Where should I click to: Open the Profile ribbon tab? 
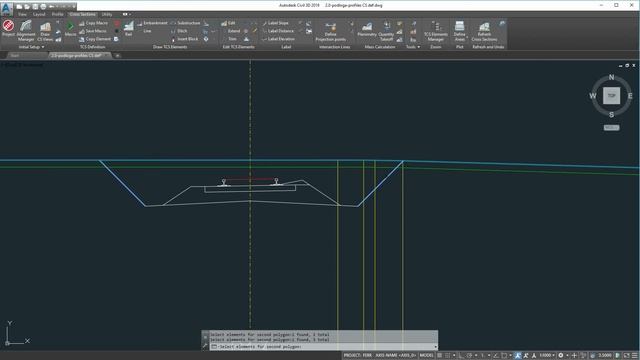point(58,14)
